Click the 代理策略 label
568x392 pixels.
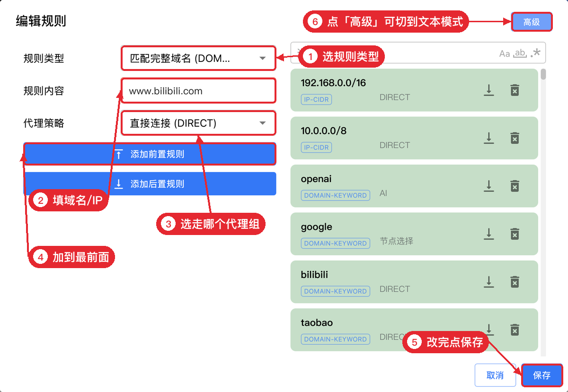(44, 123)
